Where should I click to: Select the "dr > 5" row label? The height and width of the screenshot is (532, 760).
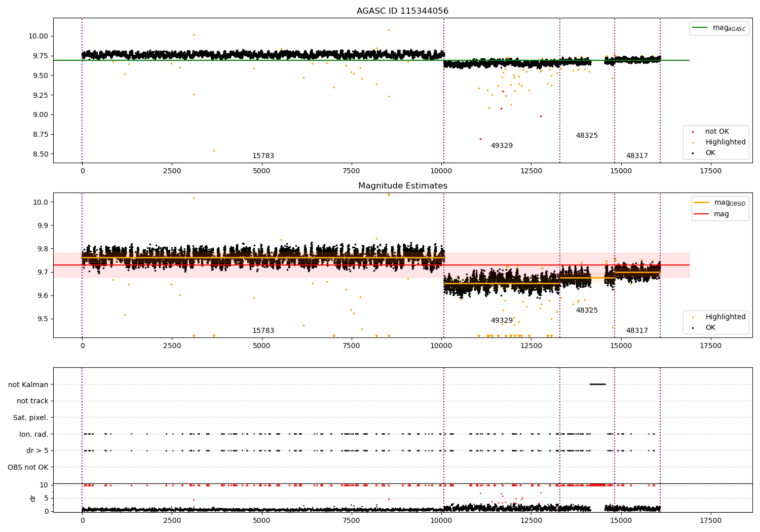tap(37, 451)
